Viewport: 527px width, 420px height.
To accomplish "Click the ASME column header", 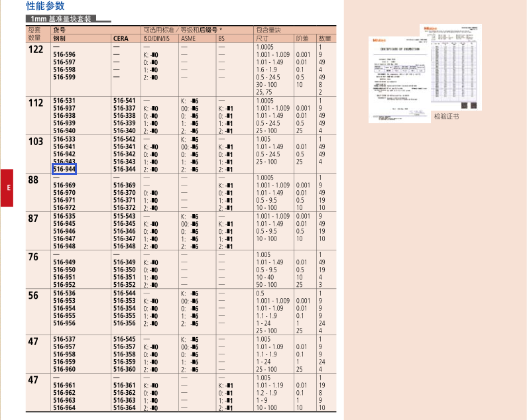I will pos(188,38).
